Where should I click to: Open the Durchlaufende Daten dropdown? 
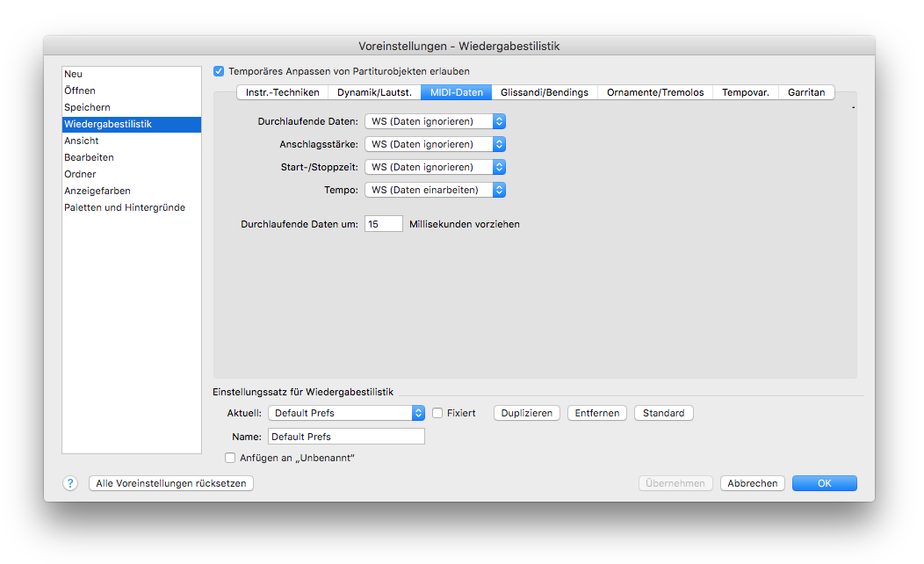coord(435,121)
